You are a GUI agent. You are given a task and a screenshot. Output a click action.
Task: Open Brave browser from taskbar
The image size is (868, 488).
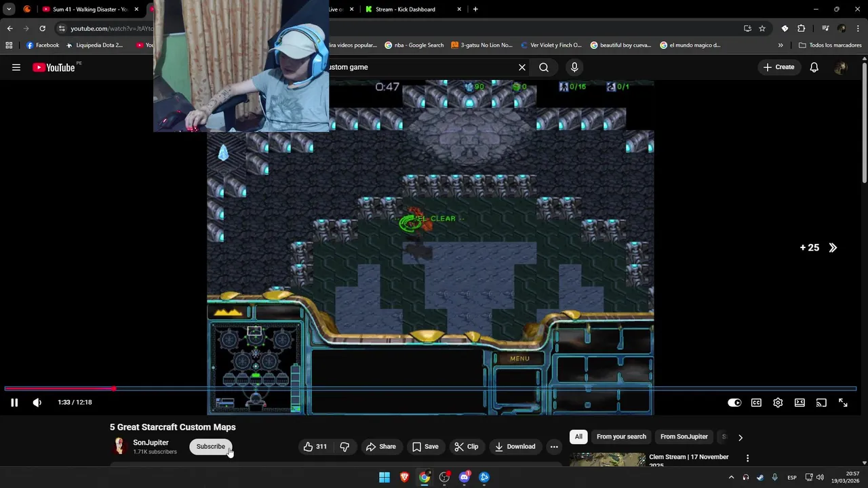coord(405,477)
